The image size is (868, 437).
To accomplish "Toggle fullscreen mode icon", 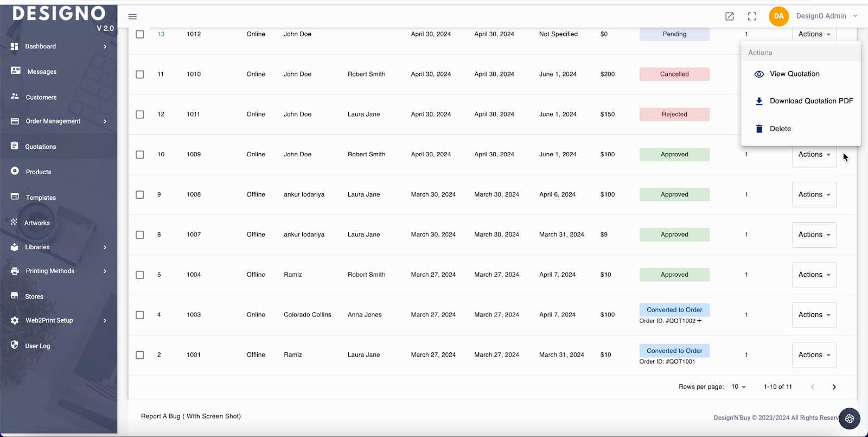I will [752, 16].
